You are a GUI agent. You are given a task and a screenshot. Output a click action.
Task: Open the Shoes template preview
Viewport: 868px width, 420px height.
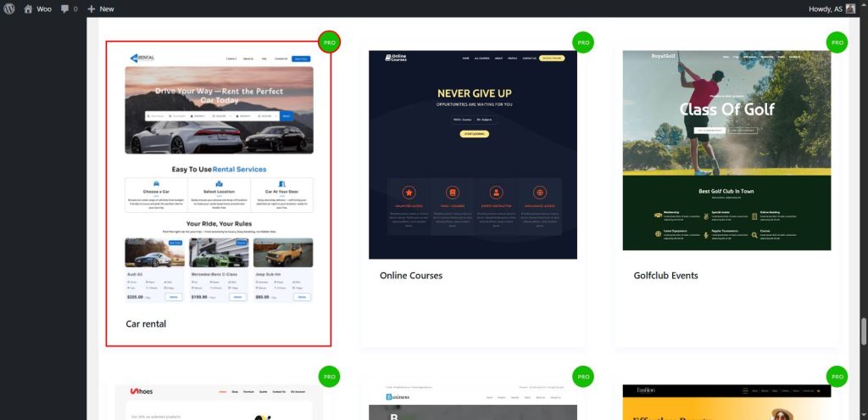click(x=220, y=402)
